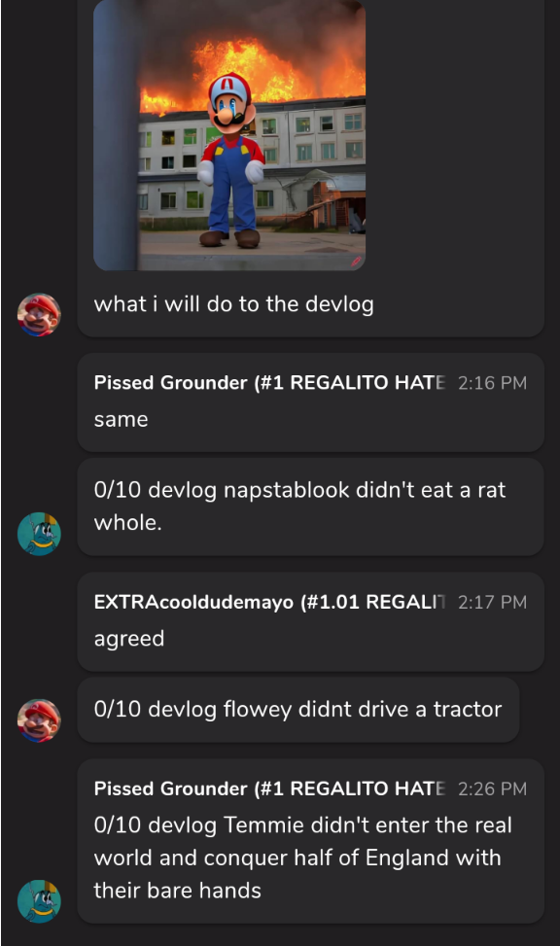Screen dimensions: 560x946
Task: Click the 2:17 PM timestamp
Action: click(492, 602)
